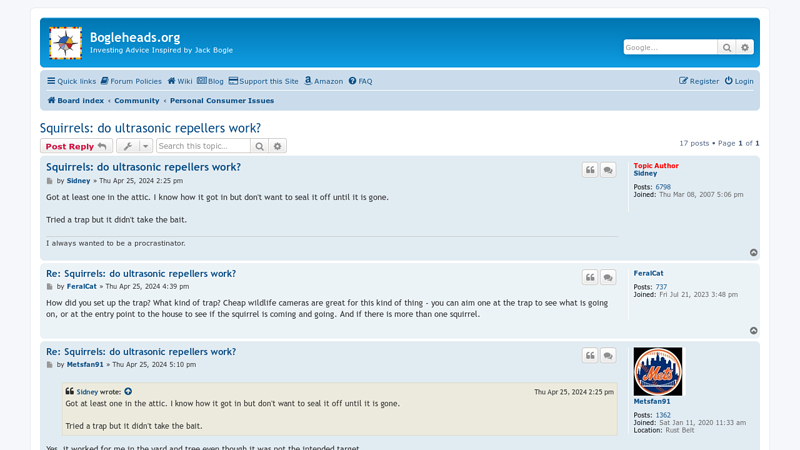Viewport: 800px width, 450px height.
Task: Click the Post Reply button
Action: (76, 146)
